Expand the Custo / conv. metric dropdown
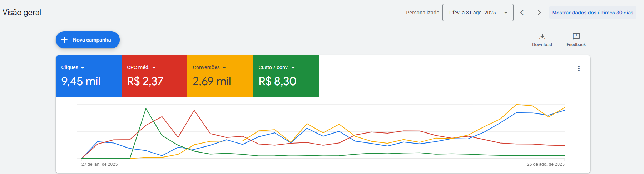The image size is (644, 174). (x=293, y=68)
